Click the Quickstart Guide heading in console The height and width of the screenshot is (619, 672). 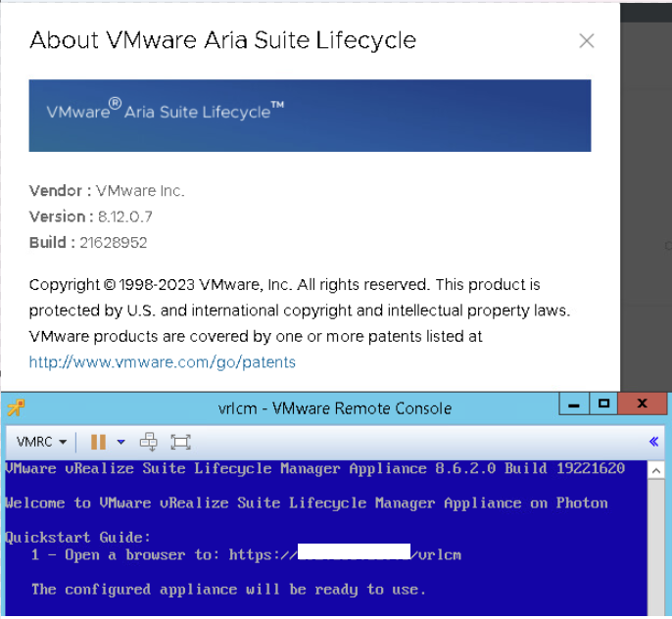[77, 538]
